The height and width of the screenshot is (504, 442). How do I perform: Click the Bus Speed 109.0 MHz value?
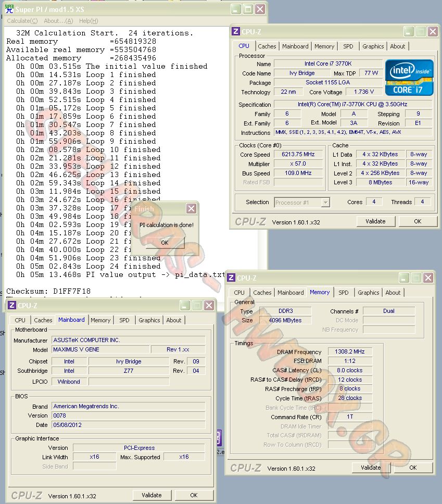click(298, 173)
